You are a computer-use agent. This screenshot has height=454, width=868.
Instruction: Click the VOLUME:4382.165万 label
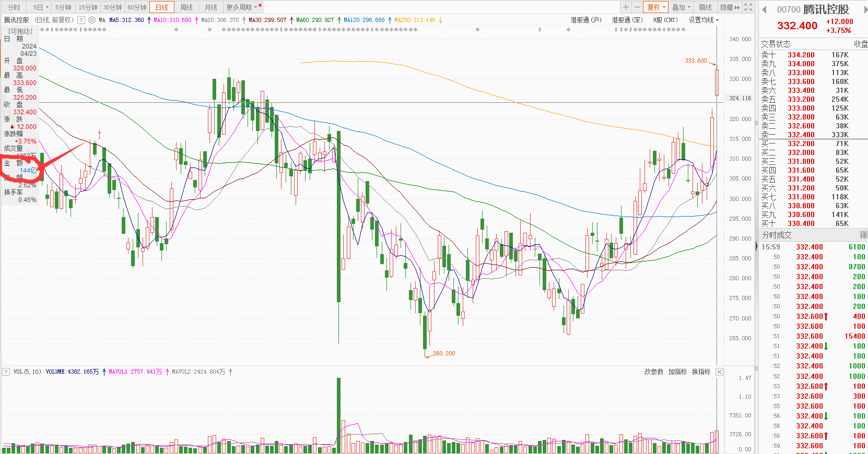(x=72, y=372)
